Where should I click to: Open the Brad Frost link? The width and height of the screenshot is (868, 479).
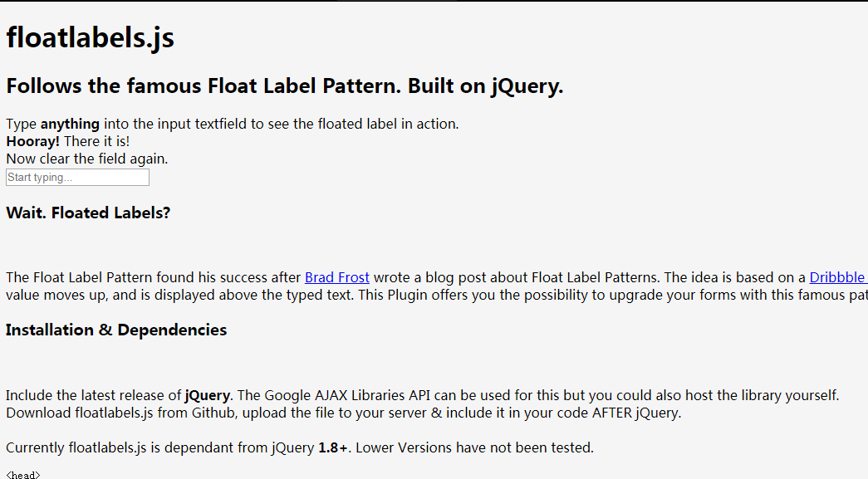pos(337,277)
